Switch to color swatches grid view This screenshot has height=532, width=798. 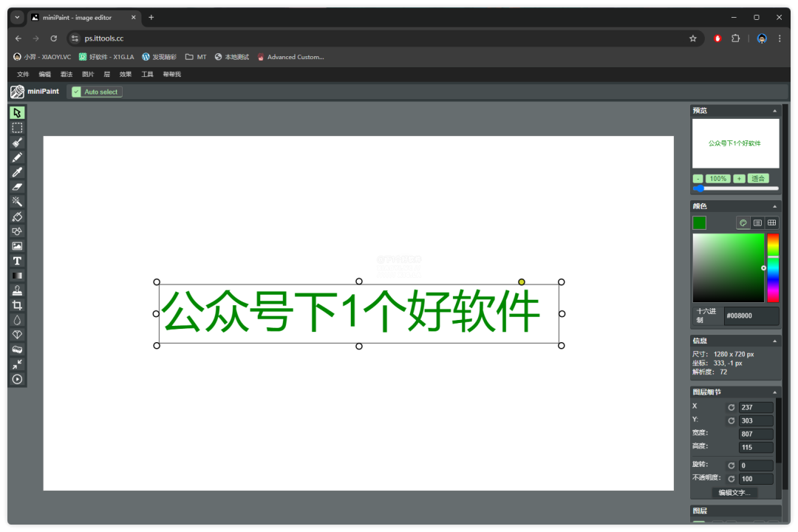click(x=771, y=222)
